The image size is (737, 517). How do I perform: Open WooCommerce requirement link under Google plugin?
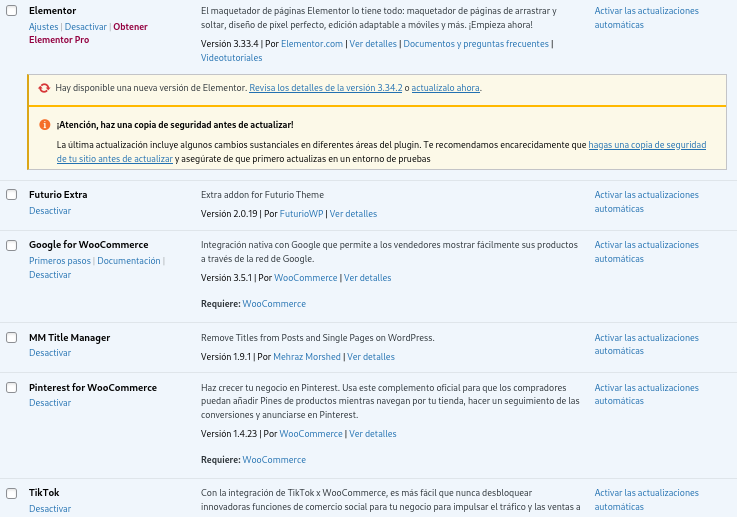(x=274, y=304)
